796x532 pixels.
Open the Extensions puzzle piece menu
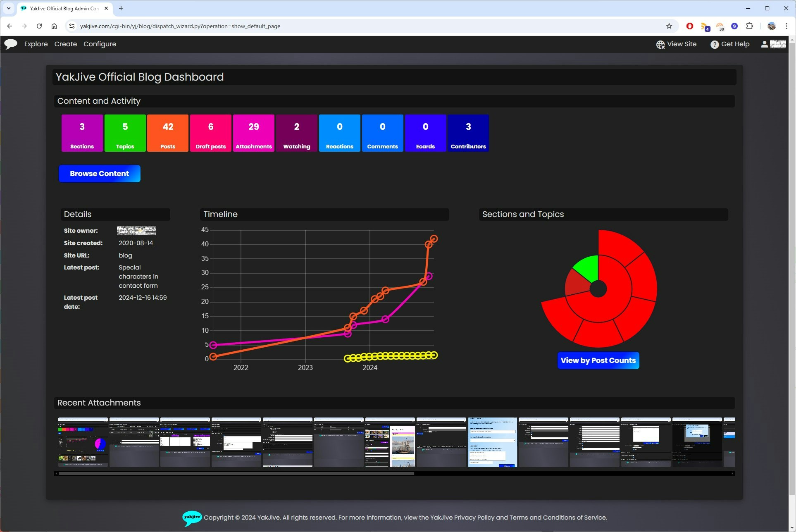750,26
